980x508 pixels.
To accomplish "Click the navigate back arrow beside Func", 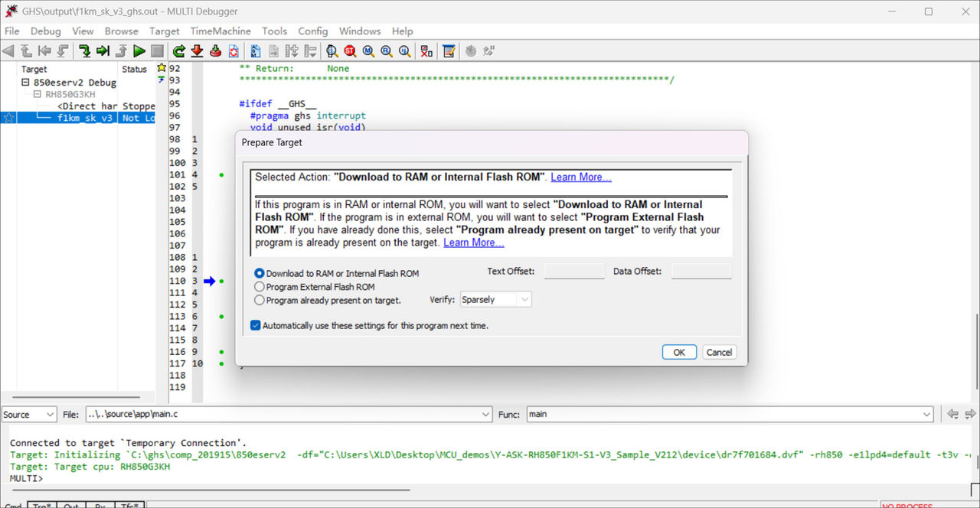I will [952, 414].
